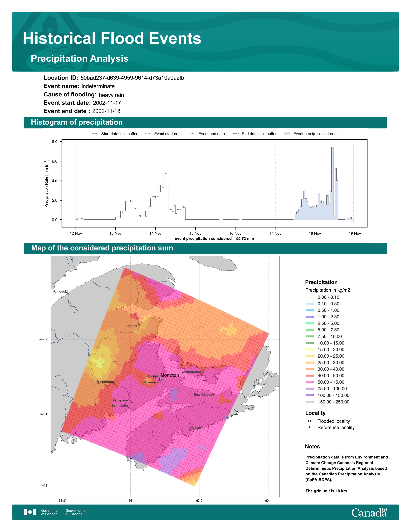Click the 75.00 - 100.00 legend label
Screen dimensions: 411x532
pos(332,389)
